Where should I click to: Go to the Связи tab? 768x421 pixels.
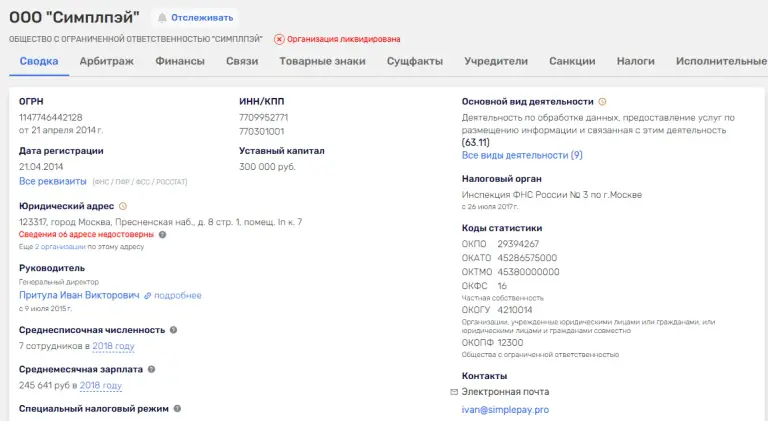tap(242, 61)
